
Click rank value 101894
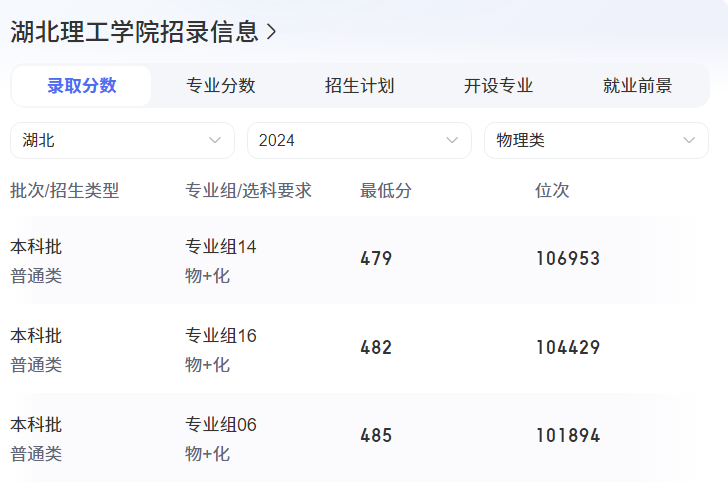[568, 435]
